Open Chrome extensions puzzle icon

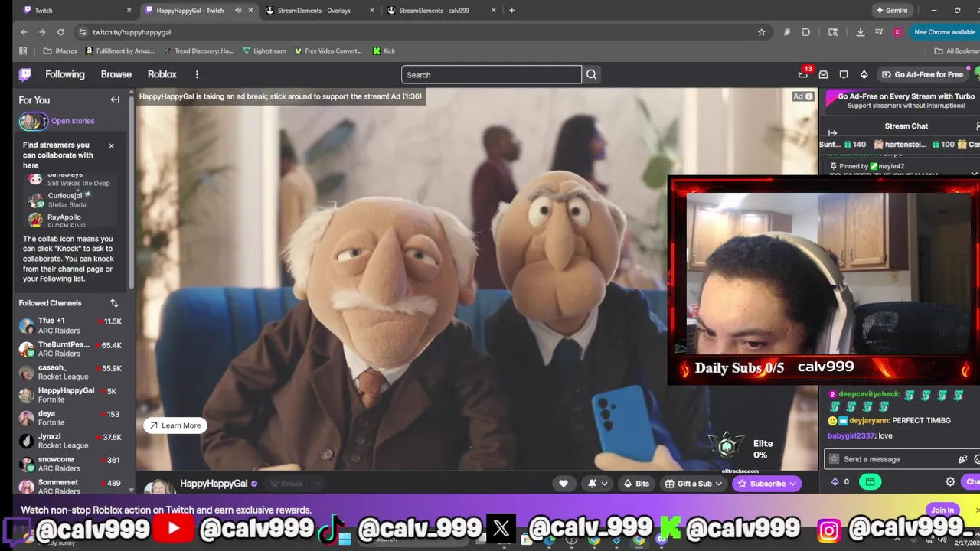(x=805, y=32)
